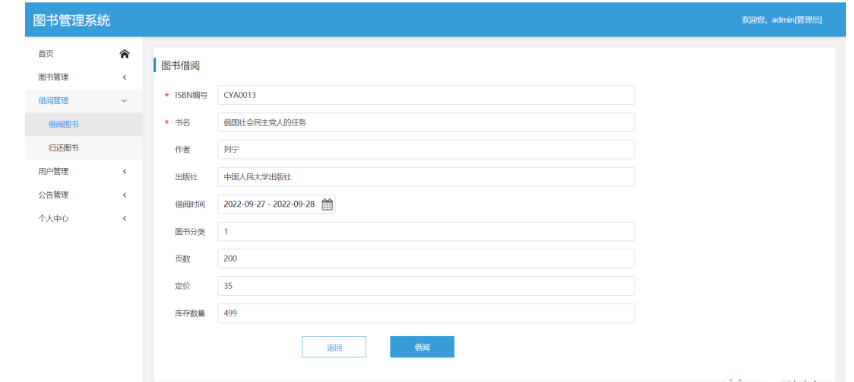This screenshot has width=854, height=382.
Task: Collapse the 借阅管理 chevron
Action: pyautogui.click(x=124, y=101)
